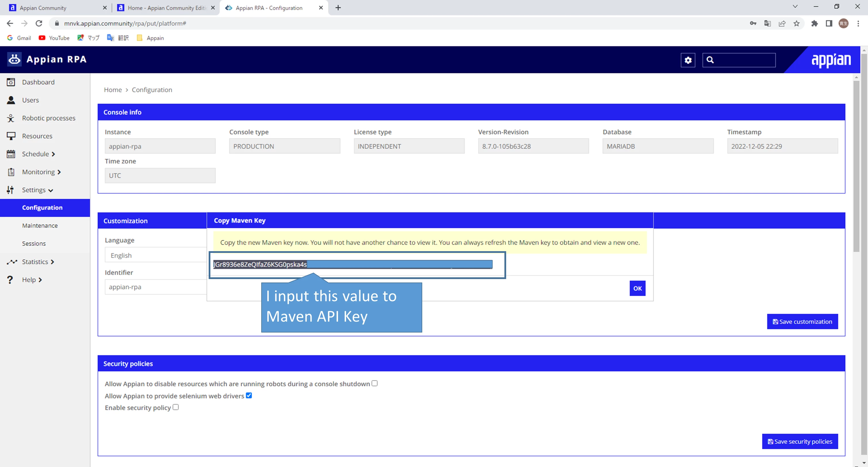The height and width of the screenshot is (467, 868).
Task: Click the Resources monitor icon
Action: point(11,136)
